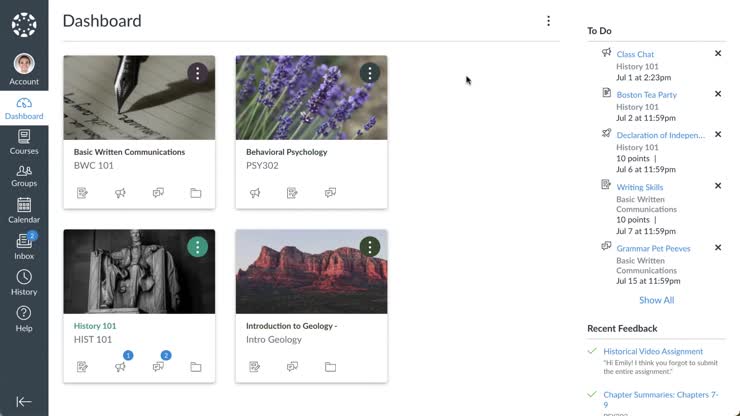The width and height of the screenshot is (740, 416).
Task: Open Historical Video Assignment feedback
Action: tap(653, 351)
